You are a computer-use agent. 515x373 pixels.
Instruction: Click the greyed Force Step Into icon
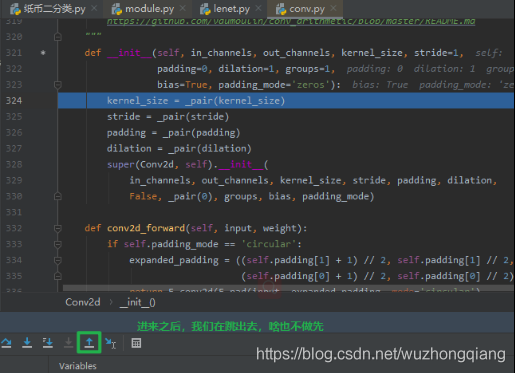68,343
